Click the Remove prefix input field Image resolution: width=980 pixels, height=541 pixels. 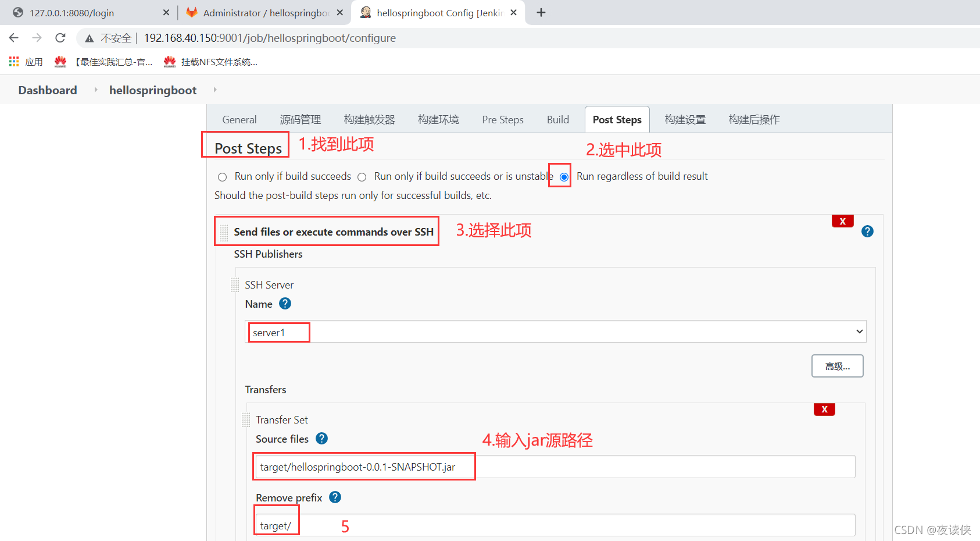(556, 525)
